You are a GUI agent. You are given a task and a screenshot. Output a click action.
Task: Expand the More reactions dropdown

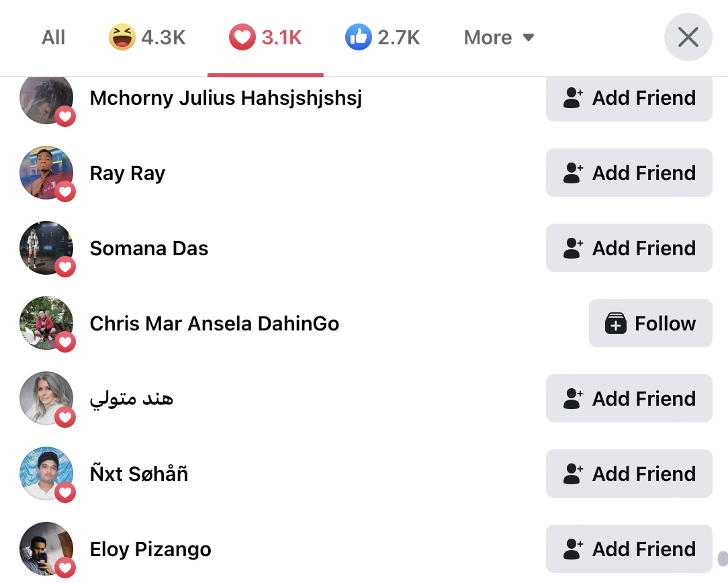(x=498, y=37)
